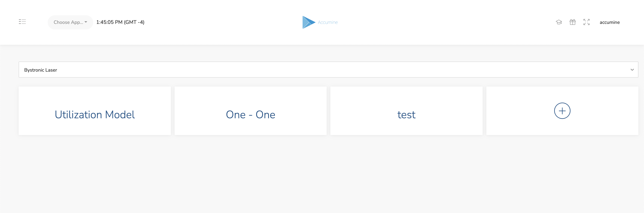Image resolution: width=644 pixels, height=213 pixels.
Task: Click the 1:45:05 PM clock display
Action: coord(120,22)
